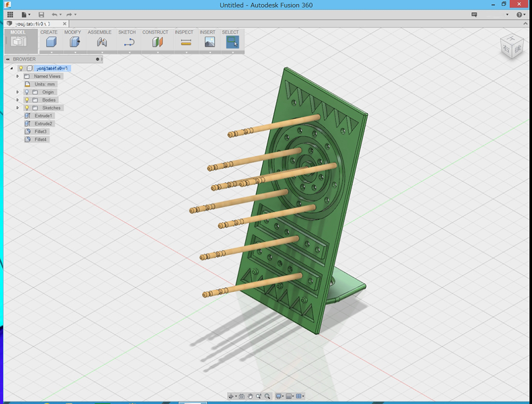Image resolution: width=532 pixels, height=404 pixels.
Task: Click the MODIFY press pull icon
Action: coord(75,42)
